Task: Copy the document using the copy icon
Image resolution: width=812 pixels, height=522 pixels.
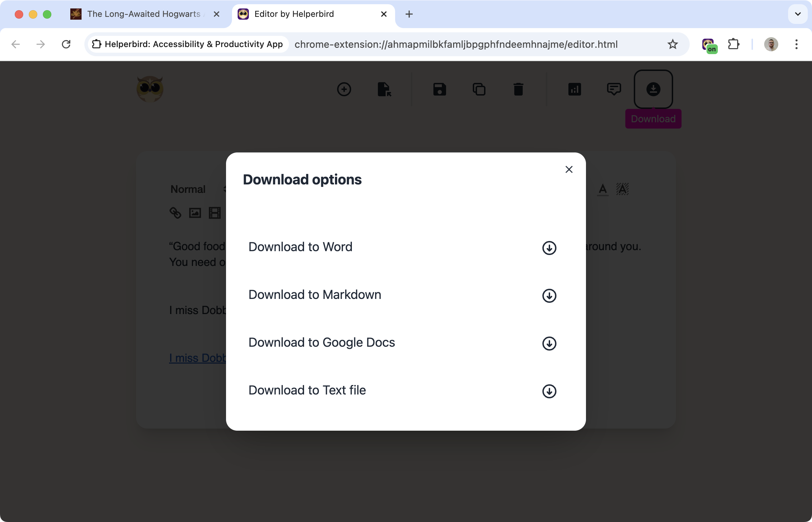Action: [479, 89]
